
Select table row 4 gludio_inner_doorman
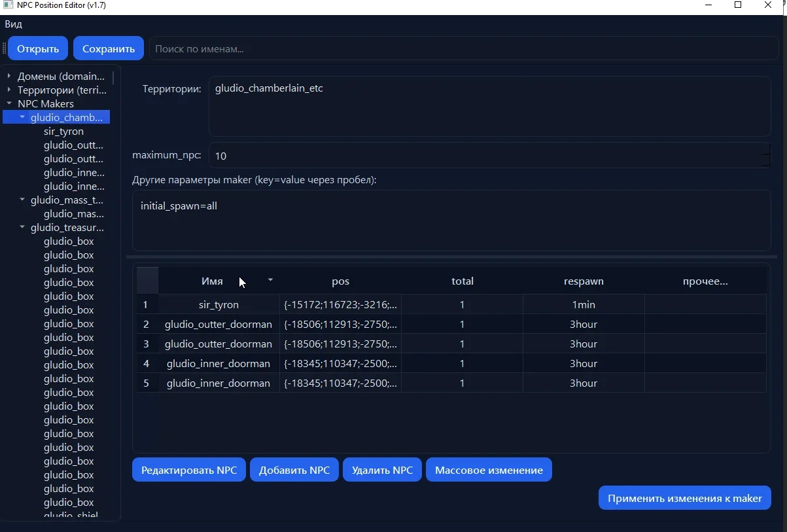tap(219, 364)
